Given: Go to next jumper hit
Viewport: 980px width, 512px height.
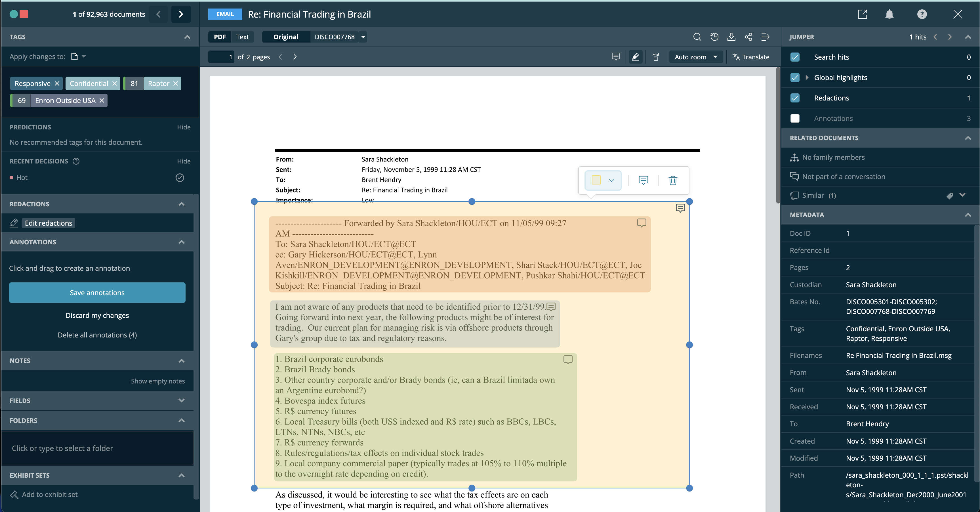Looking at the screenshot, I should (950, 37).
